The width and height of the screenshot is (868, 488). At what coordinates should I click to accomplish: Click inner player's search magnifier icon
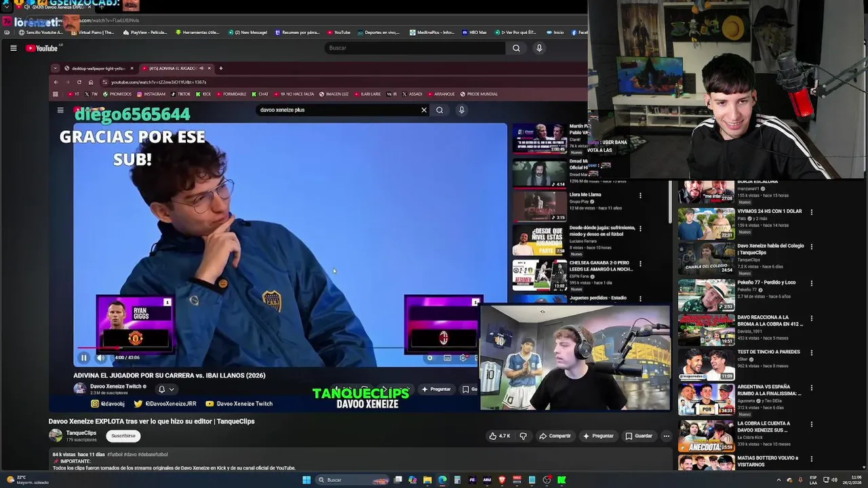click(439, 110)
